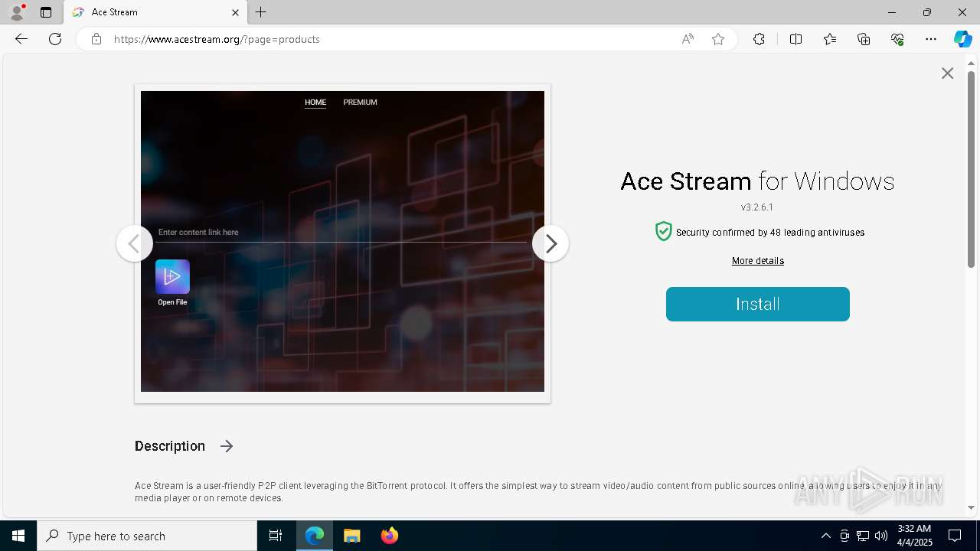Open a new browser tab
This screenshot has width=980, height=551.
tap(261, 12)
